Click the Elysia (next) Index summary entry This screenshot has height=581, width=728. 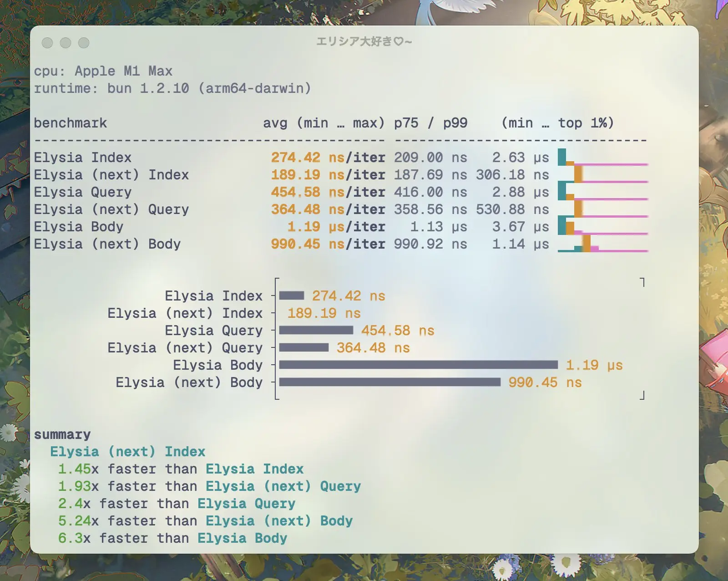(x=128, y=452)
